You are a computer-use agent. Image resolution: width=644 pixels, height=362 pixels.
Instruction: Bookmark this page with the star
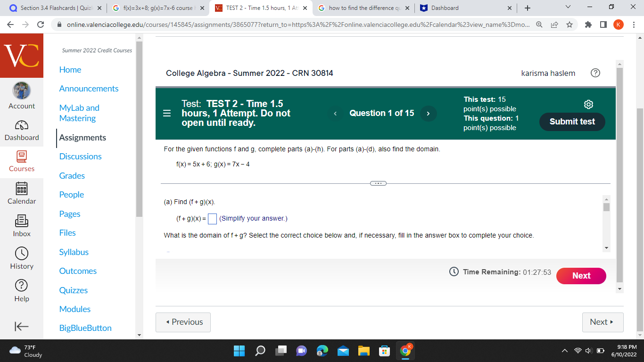[570, 25]
